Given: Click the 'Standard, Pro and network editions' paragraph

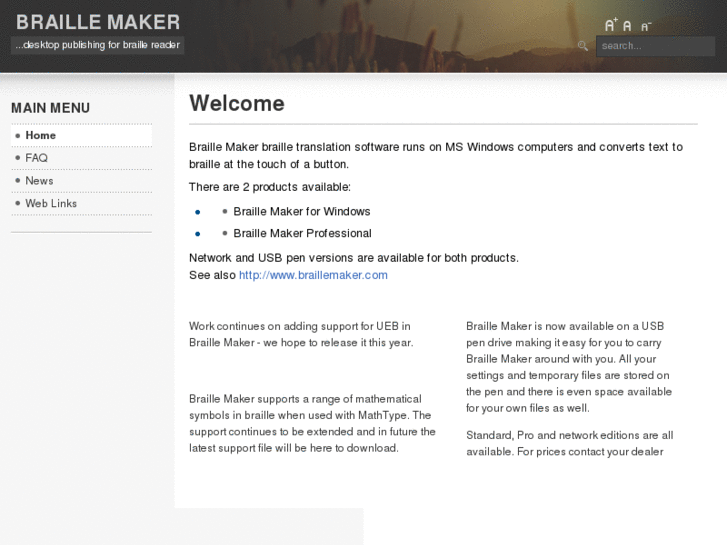Looking at the screenshot, I should click(x=570, y=443).
